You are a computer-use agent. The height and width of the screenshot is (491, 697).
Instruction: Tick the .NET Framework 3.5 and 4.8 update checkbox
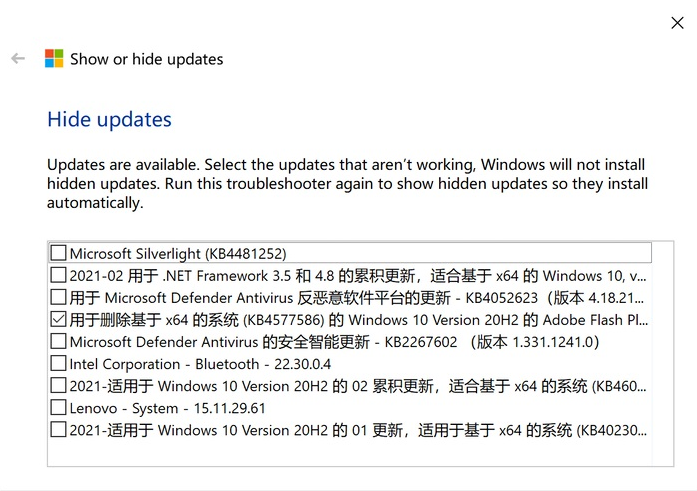coord(59,276)
